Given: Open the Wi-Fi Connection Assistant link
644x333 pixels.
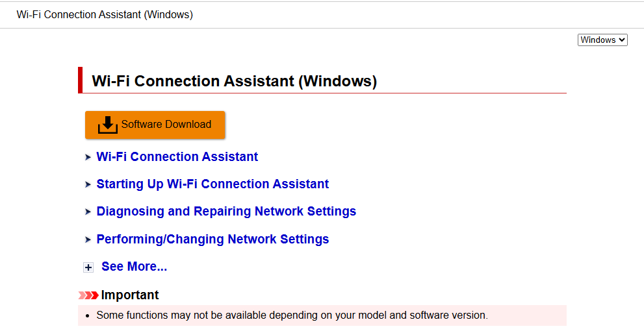Looking at the screenshot, I should pyautogui.click(x=177, y=157).
